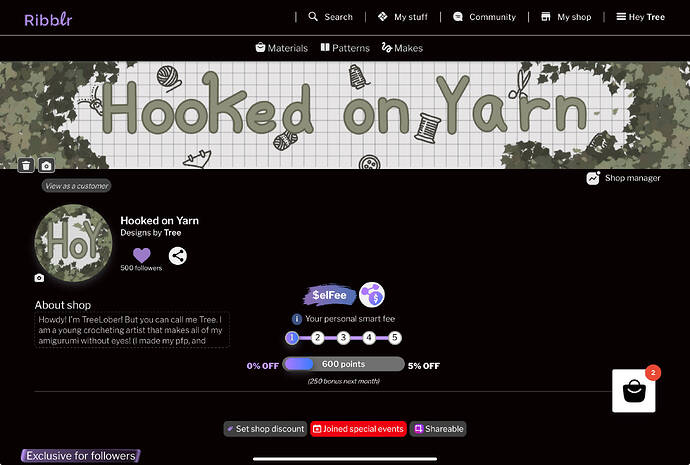This screenshot has height=465, width=690.
Task: Delete the shop banner with trash icon
Action: (26, 165)
